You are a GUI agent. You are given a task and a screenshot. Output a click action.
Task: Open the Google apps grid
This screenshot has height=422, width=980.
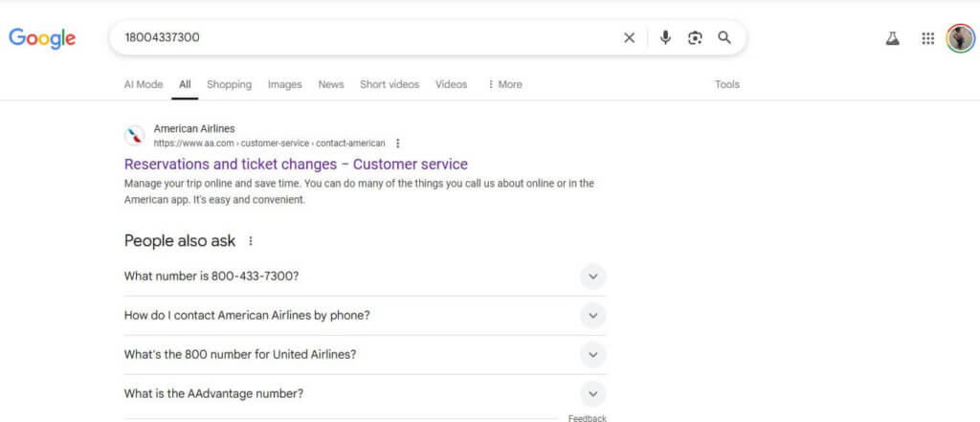(x=928, y=39)
